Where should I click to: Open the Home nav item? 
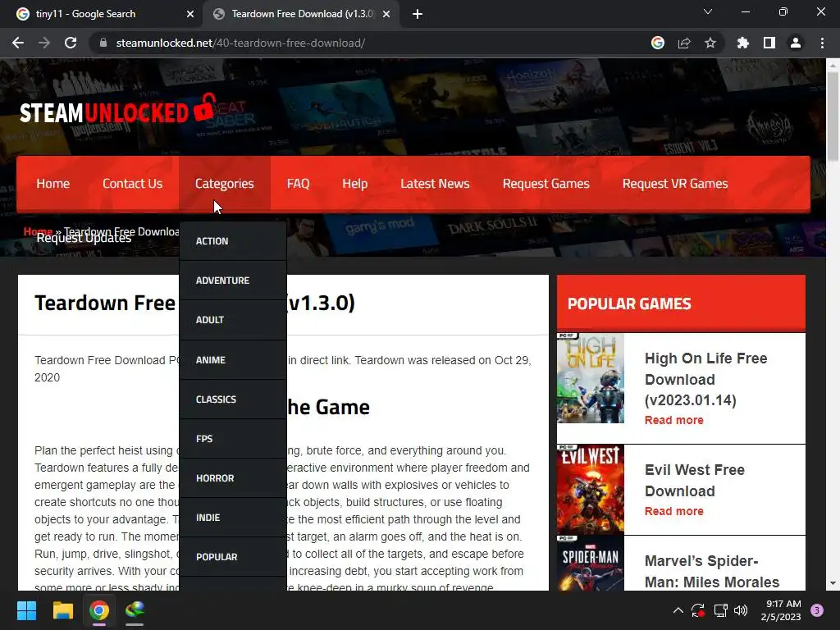point(53,184)
